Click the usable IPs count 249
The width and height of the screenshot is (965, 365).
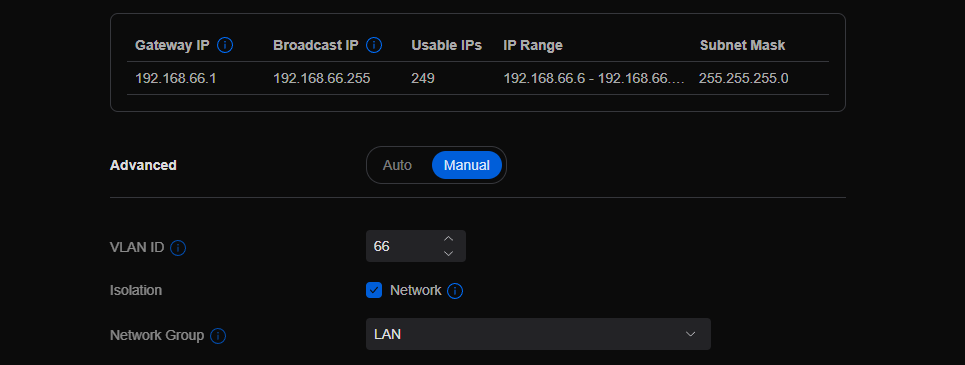coord(423,78)
